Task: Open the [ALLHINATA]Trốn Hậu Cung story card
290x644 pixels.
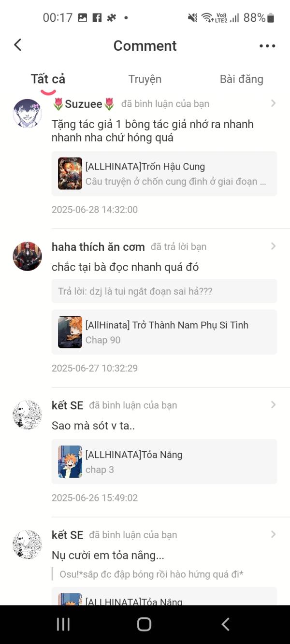Action: 164,173
